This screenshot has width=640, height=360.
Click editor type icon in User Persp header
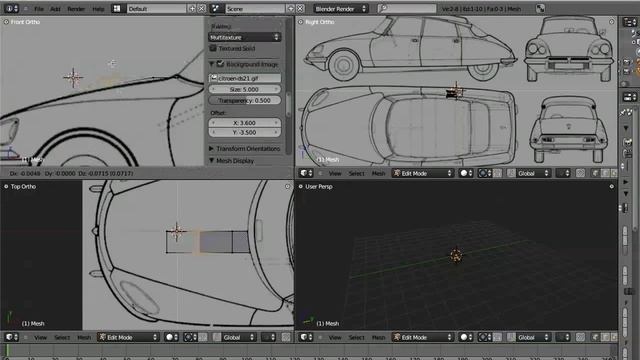tap(306, 338)
